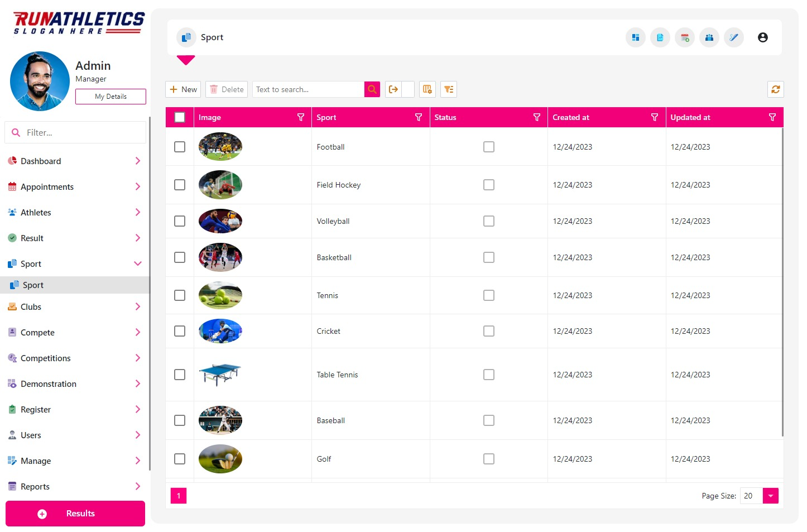
Task: Click the report document icon in the header
Action: [660, 37]
